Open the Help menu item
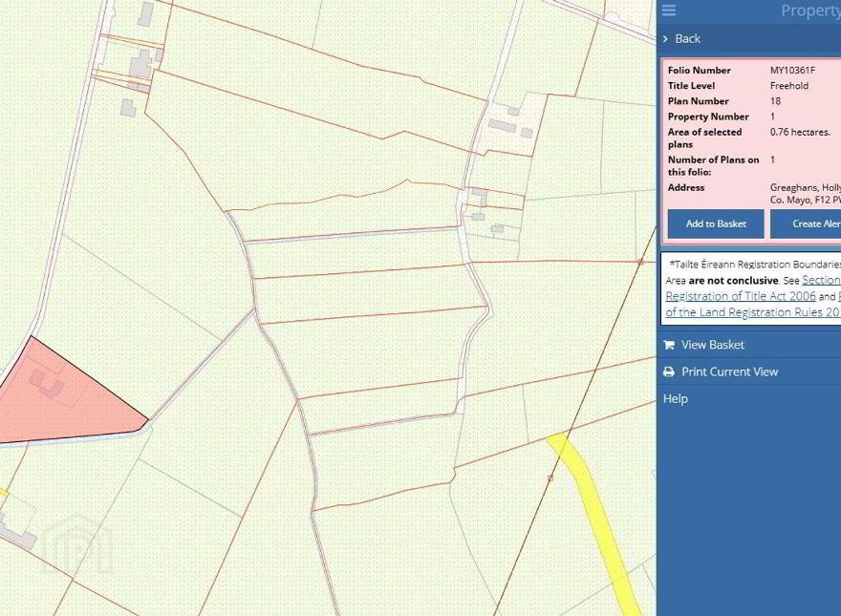 coord(676,399)
